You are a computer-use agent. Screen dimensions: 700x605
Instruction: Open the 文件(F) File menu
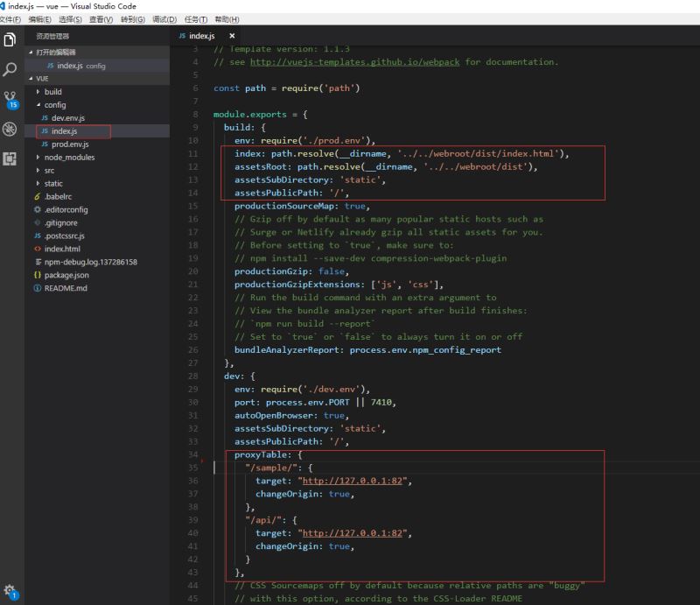(10, 19)
